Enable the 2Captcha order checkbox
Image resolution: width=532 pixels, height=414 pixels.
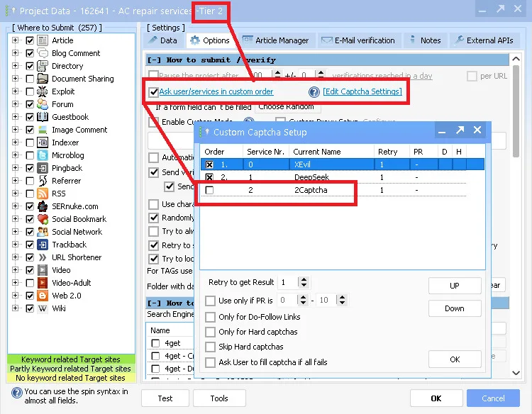[209, 190]
